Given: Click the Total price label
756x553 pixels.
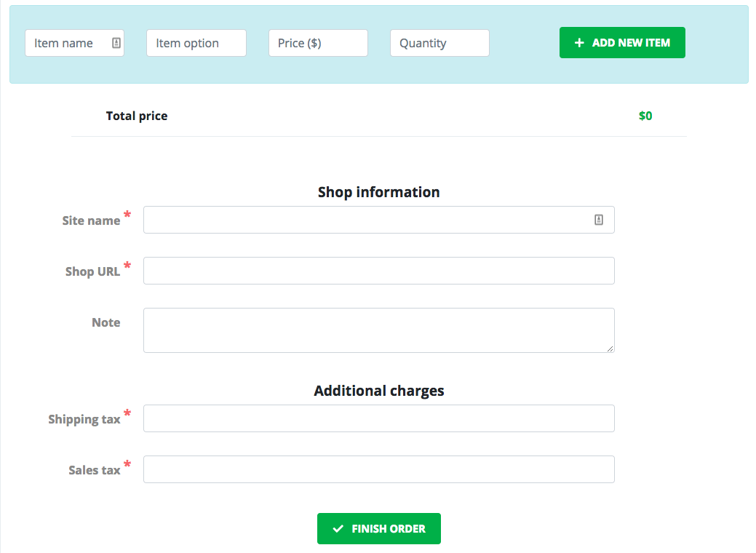Looking at the screenshot, I should pos(137,116).
